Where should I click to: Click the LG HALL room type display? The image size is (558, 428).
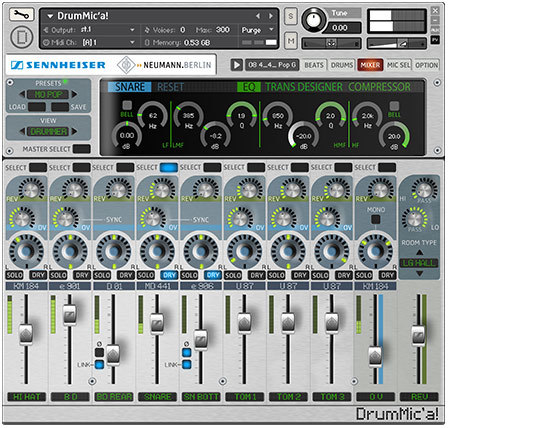[x=419, y=263]
